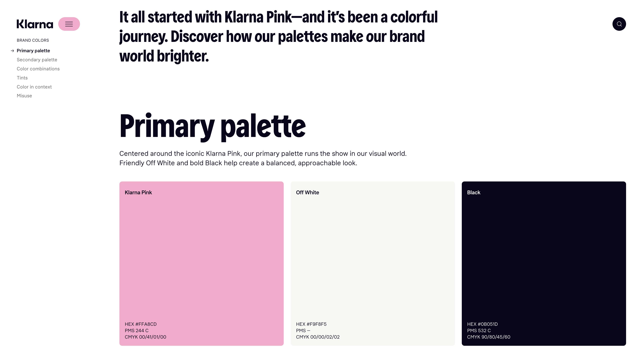This screenshot has width=644, height=355.
Task: Click the HEX #0B051D value
Action: [483, 324]
